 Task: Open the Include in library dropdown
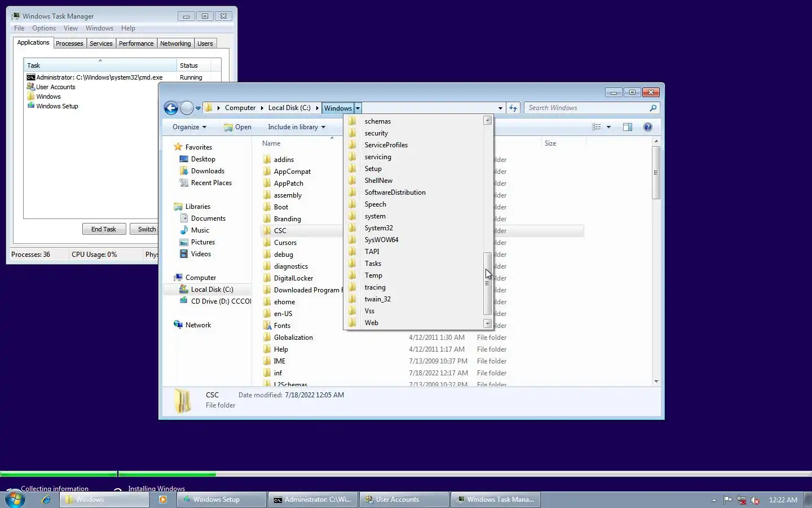tap(297, 127)
